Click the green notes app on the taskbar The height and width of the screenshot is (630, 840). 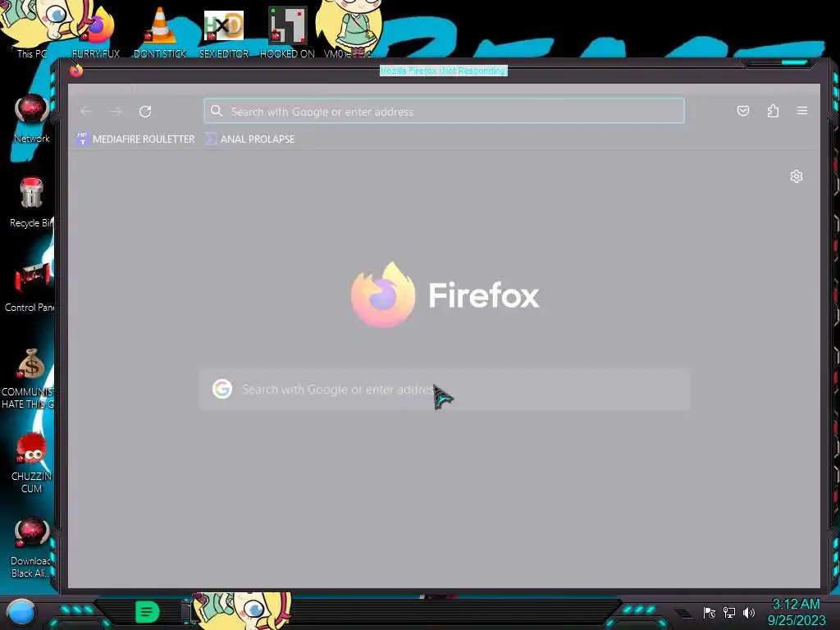pyautogui.click(x=148, y=612)
